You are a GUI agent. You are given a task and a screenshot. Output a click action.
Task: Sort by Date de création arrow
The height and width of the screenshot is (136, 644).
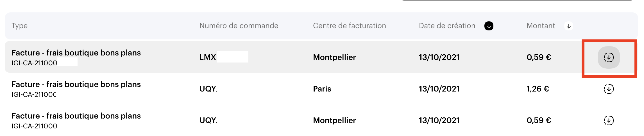click(489, 26)
